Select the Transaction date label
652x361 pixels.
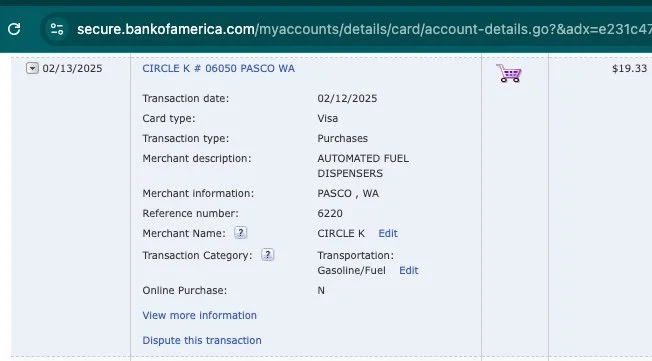[x=186, y=99]
